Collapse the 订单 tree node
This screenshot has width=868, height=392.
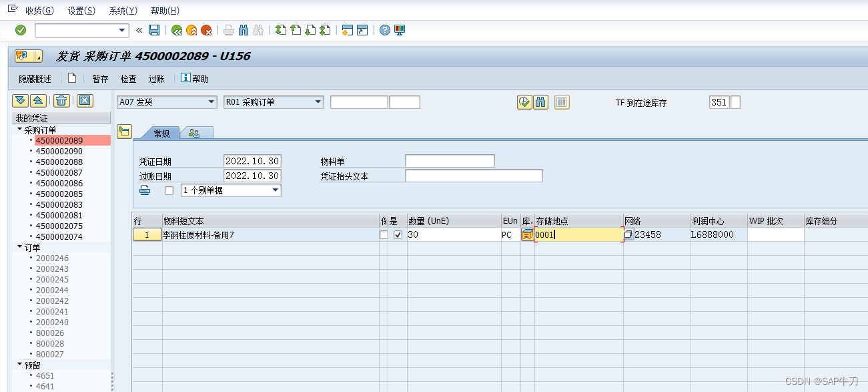coord(19,247)
